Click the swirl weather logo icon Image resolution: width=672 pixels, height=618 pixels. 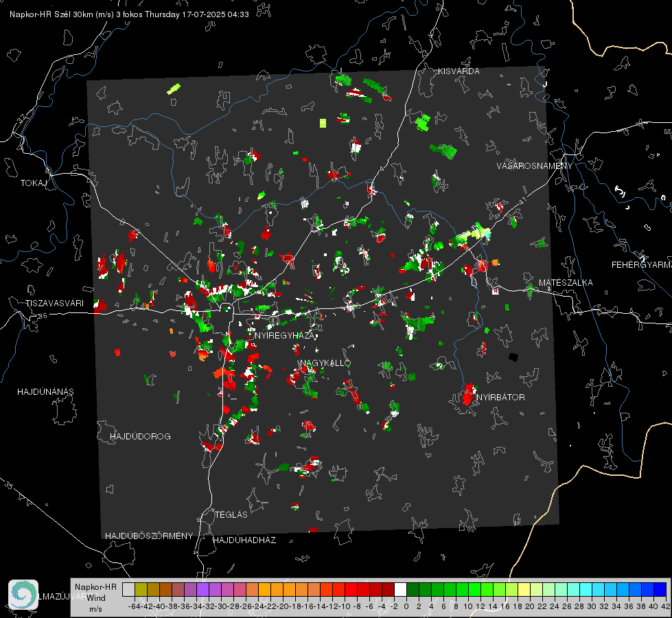tap(23, 595)
